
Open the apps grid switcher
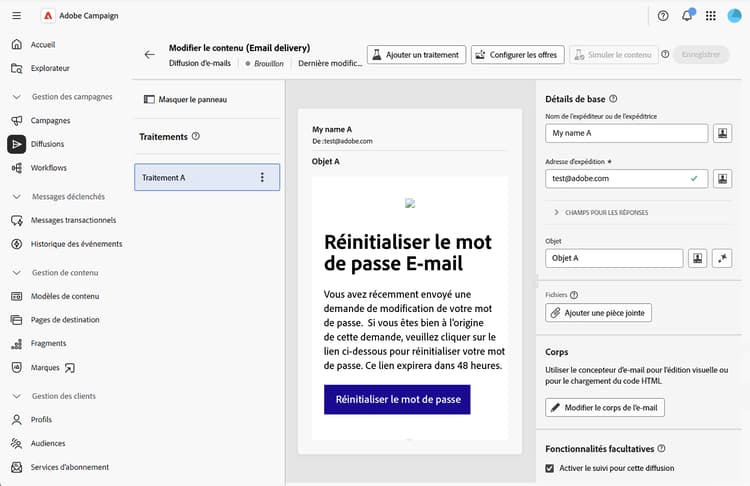[711, 16]
